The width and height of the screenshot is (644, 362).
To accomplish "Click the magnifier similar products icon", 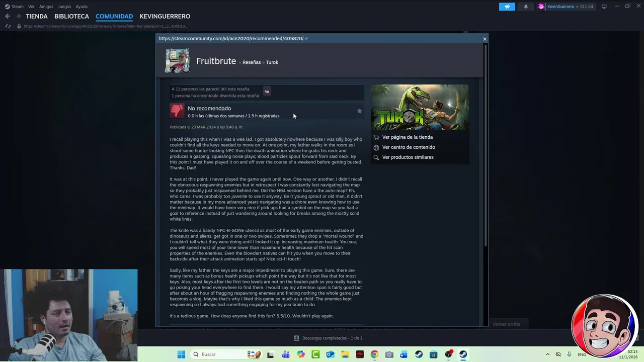I will click(376, 157).
